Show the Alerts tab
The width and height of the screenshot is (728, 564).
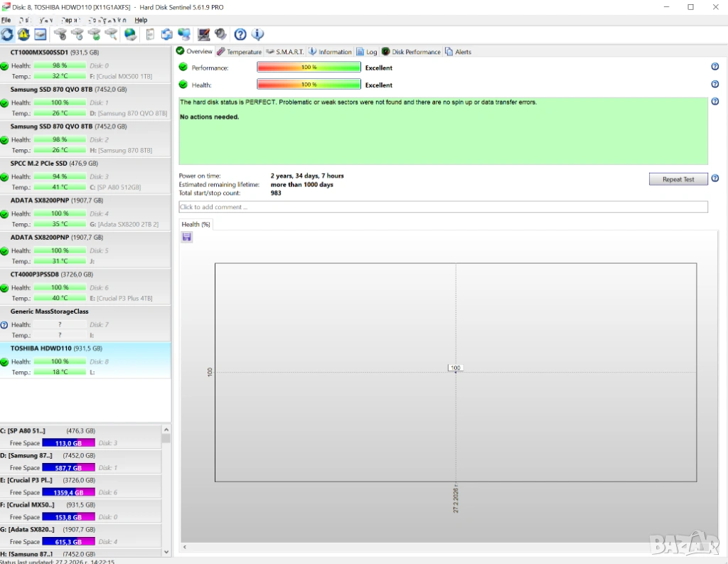click(x=459, y=52)
